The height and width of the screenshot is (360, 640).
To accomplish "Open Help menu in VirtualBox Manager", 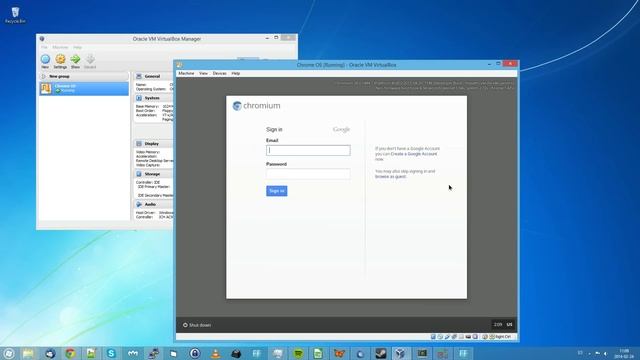I will pyautogui.click(x=78, y=47).
